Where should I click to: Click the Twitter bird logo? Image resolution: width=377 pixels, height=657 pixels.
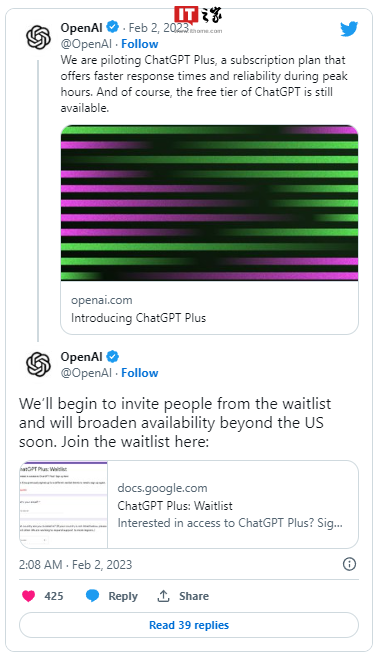click(x=349, y=29)
